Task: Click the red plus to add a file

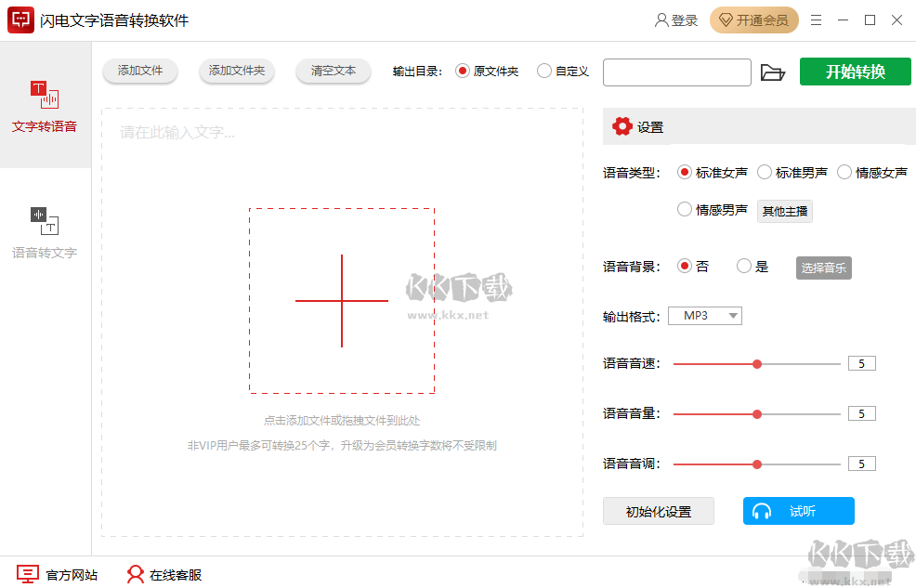Action: click(x=341, y=301)
